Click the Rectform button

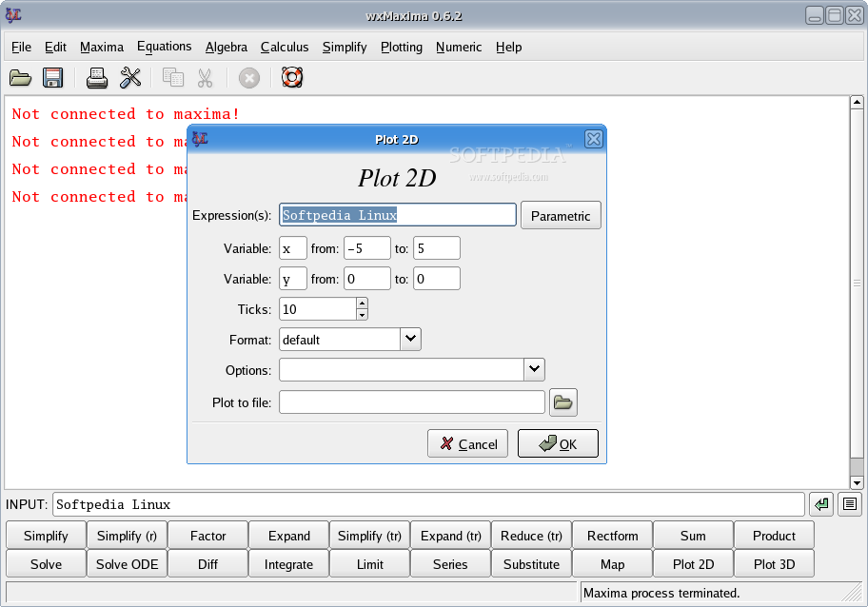pyautogui.click(x=612, y=536)
